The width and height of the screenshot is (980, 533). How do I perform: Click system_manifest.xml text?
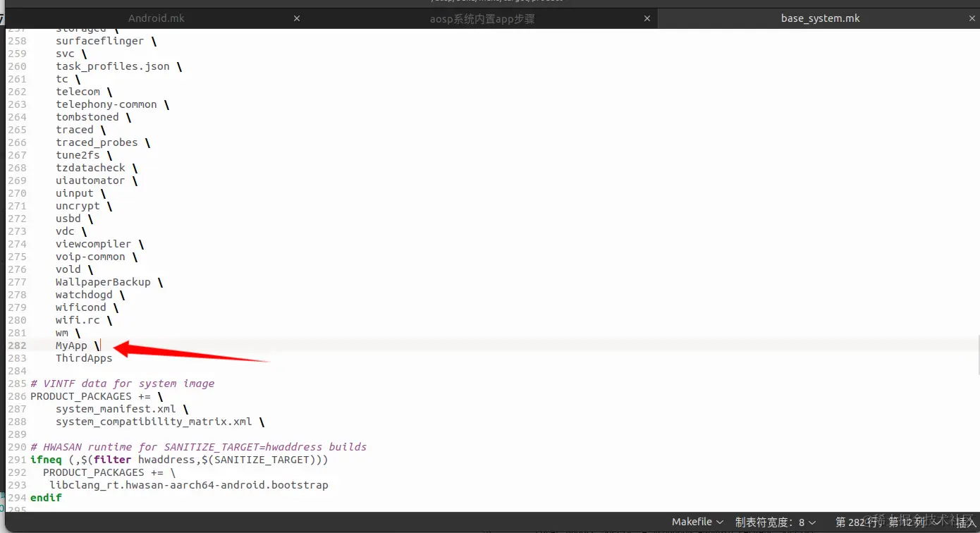[116, 409]
